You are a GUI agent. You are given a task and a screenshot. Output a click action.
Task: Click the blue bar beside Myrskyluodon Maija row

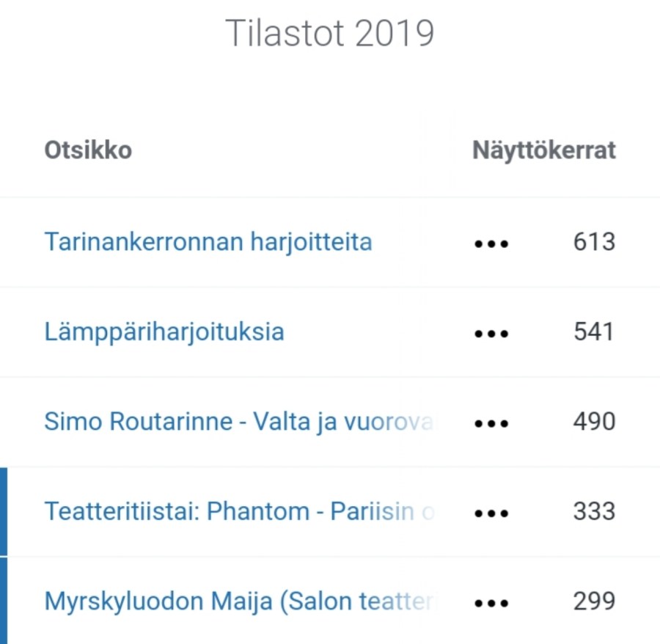click(x=4, y=601)
